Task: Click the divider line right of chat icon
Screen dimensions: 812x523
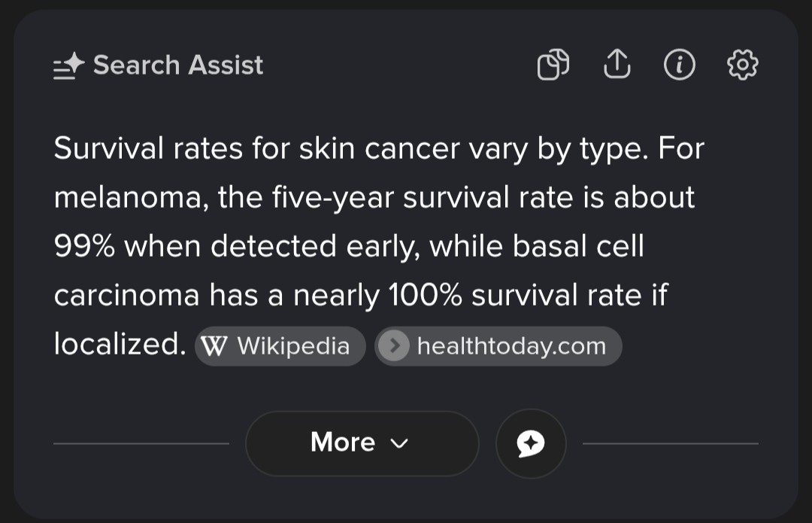Action: (x=671, y=443)
